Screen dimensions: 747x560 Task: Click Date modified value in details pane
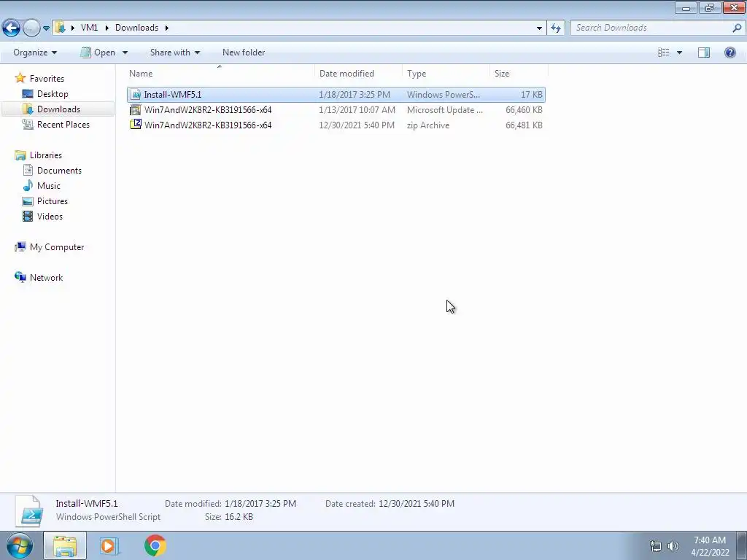coord(260,503)
